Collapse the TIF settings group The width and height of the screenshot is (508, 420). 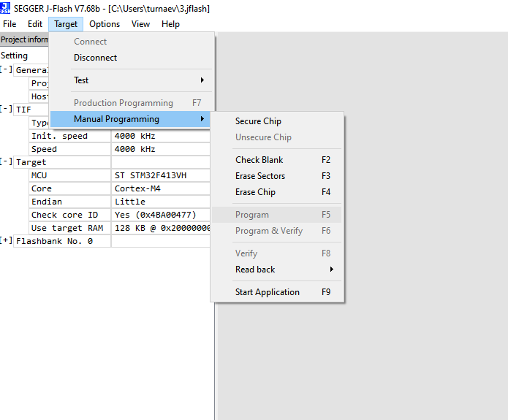point(6,109)
